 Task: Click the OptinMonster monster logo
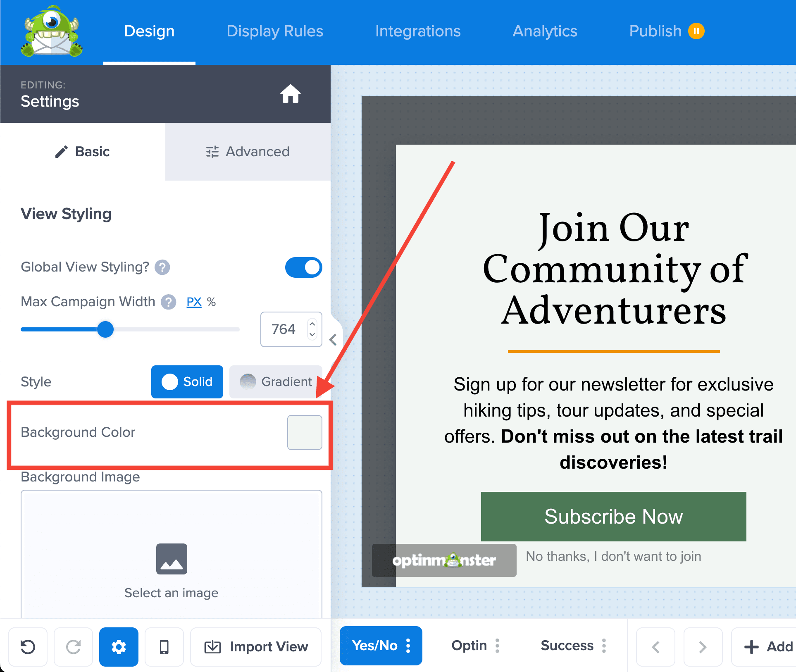[x=52, y=31]
